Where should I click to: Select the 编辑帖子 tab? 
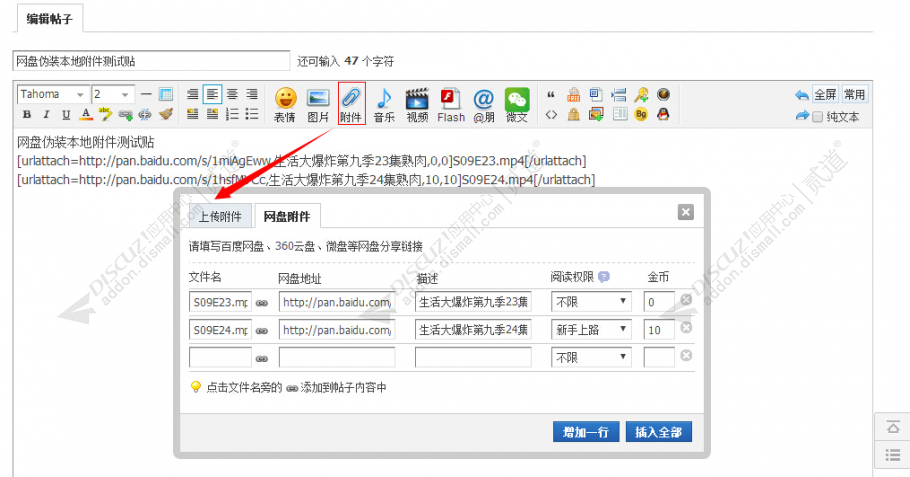pyautogui.click(x=50, y=19)
